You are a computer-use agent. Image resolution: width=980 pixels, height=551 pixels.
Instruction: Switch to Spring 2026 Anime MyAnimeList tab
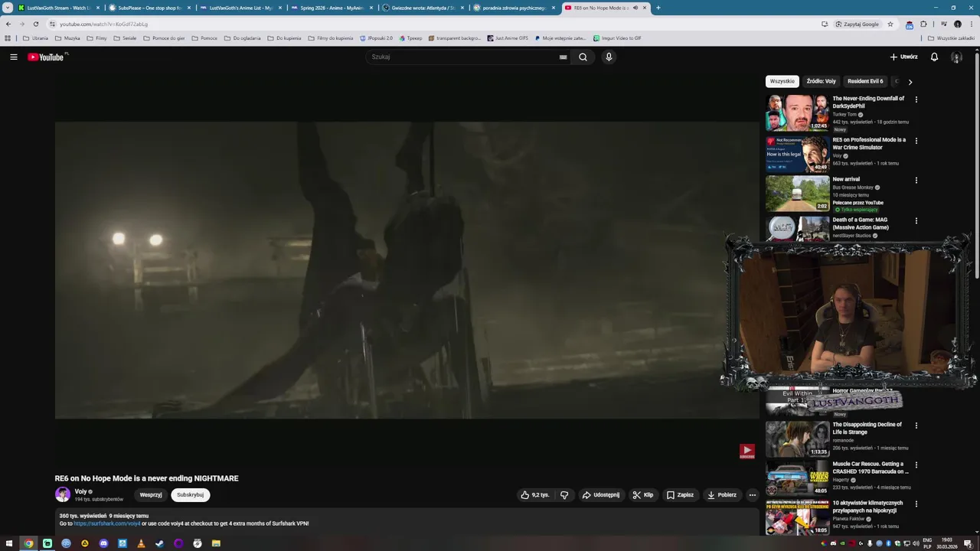332,8
